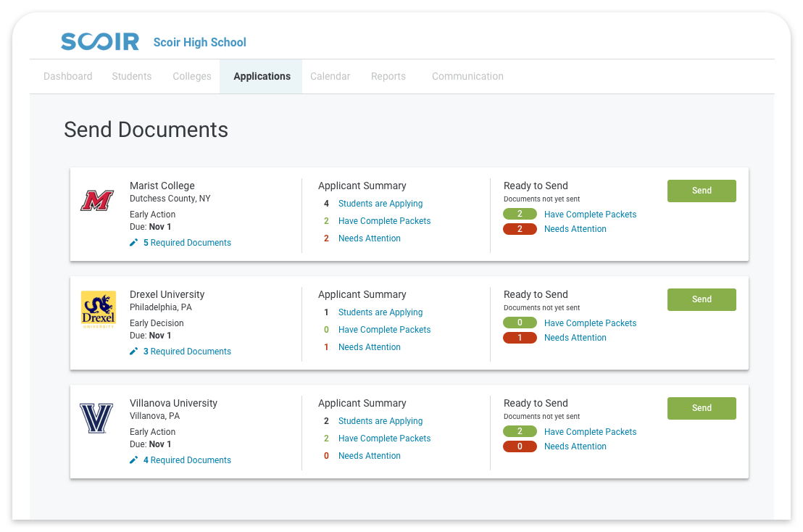Click Villanova red needs attention count badge

tap(520, 446)
